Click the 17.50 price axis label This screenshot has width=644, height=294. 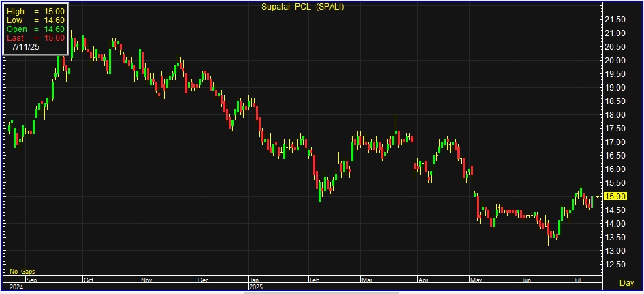point(615,129)
